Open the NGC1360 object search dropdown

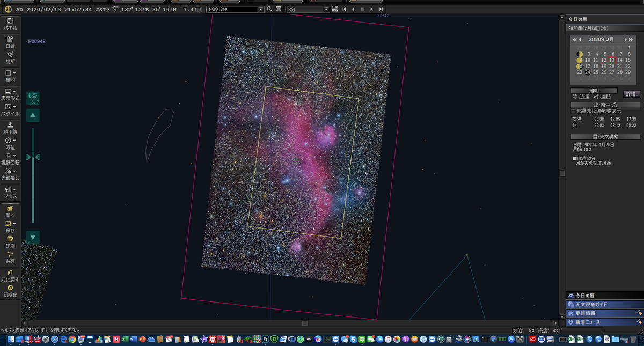click(x=261, y=9)
